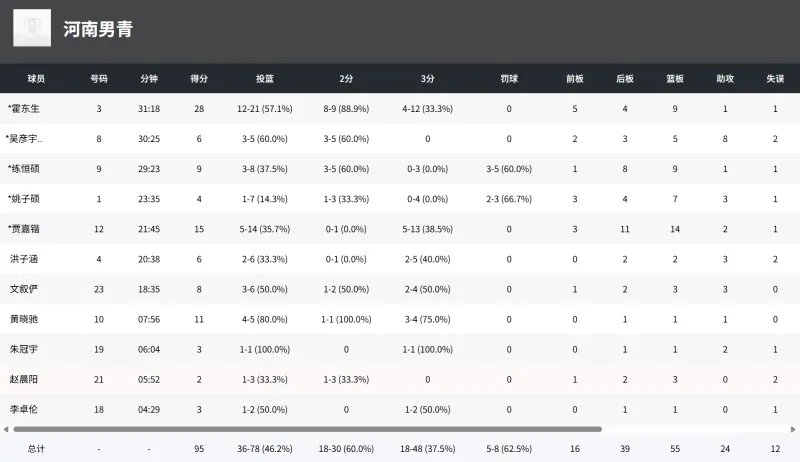Click three-point cell 4-12 (33.3%)
The height and width of the screenshot is (462, 800).
[x=428, y=109]
